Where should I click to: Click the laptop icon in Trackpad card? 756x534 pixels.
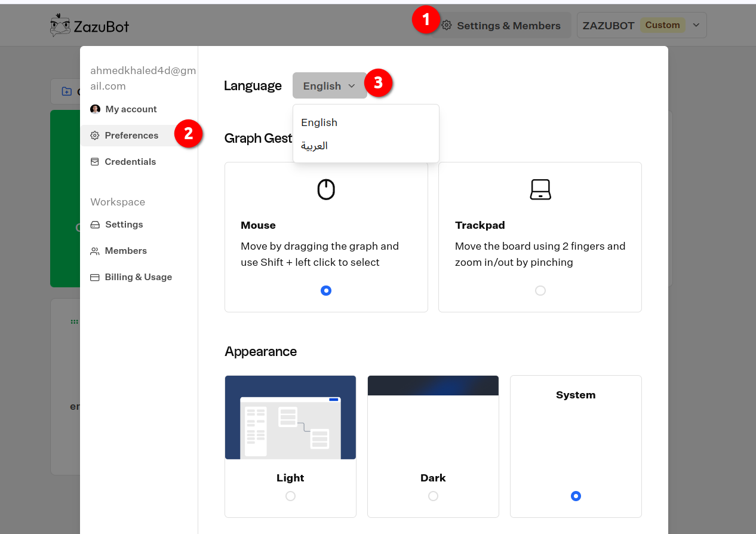point(540,189)
